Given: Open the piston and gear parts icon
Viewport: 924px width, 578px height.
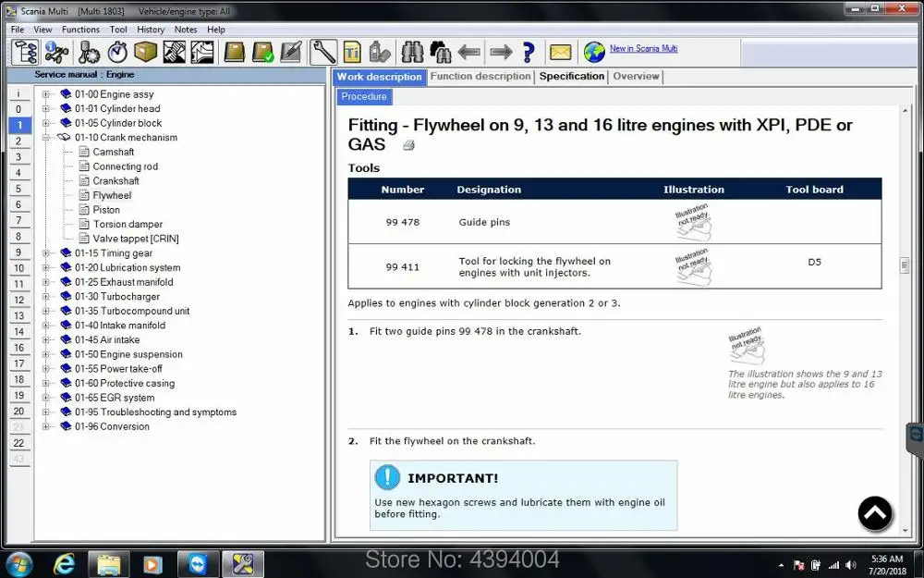Looking at the screenshot, I should [x=89, y=53].
